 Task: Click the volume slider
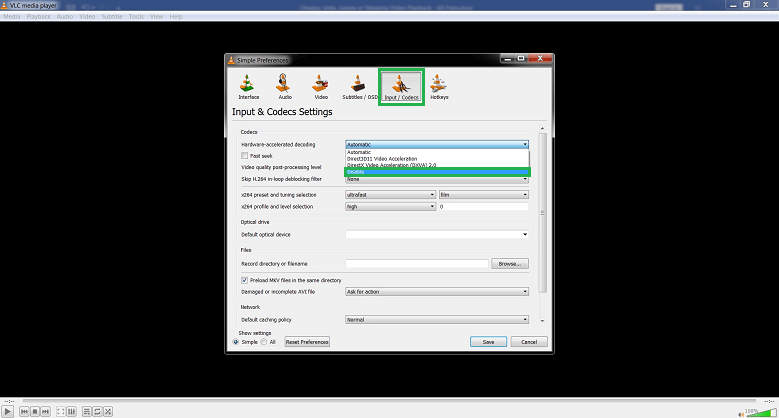pos(762,413)
